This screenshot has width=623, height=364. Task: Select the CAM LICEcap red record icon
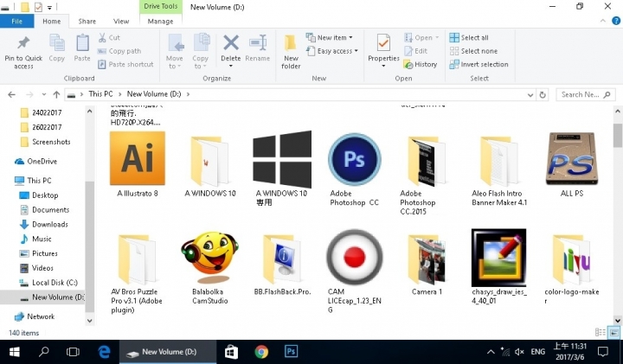[x=355, y=258]
